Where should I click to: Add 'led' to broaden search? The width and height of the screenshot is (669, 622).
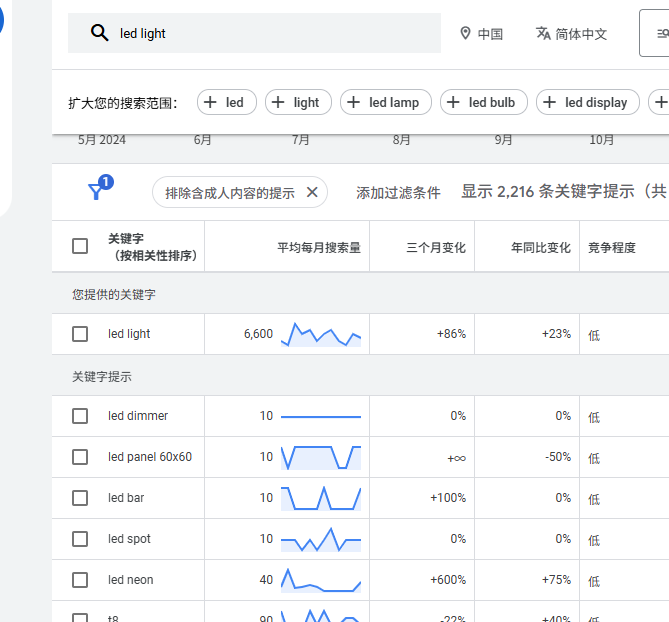(x=227, y=102)
